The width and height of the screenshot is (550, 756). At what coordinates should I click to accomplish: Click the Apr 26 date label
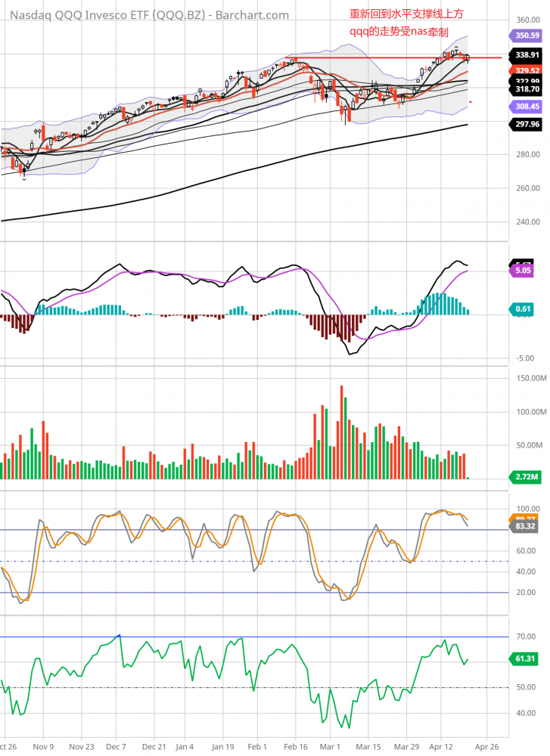pos(486,746)
